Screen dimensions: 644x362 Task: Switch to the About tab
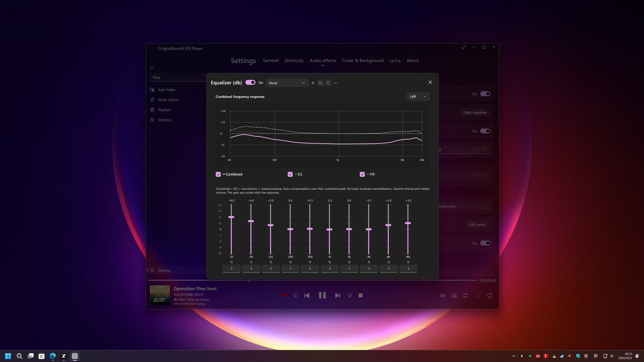pos(413,60)
